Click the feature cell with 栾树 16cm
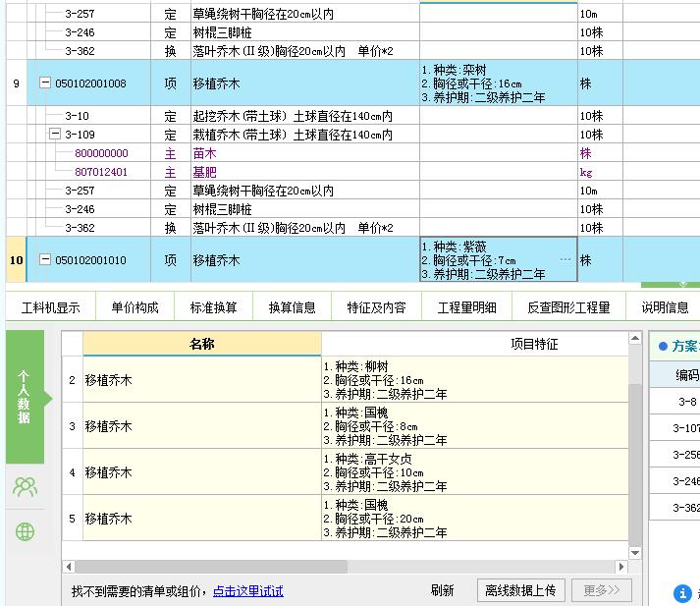This screenshot has height=606, width=700. [x=498, y=83]
